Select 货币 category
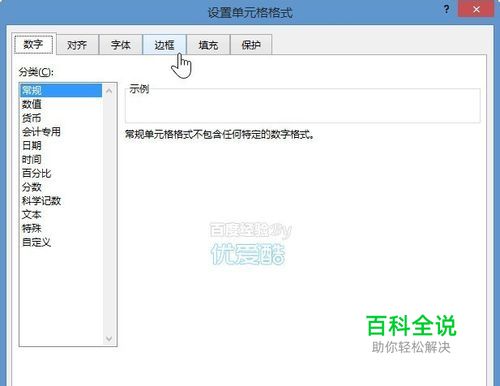The image size is (500, 386). click(61, 118)
